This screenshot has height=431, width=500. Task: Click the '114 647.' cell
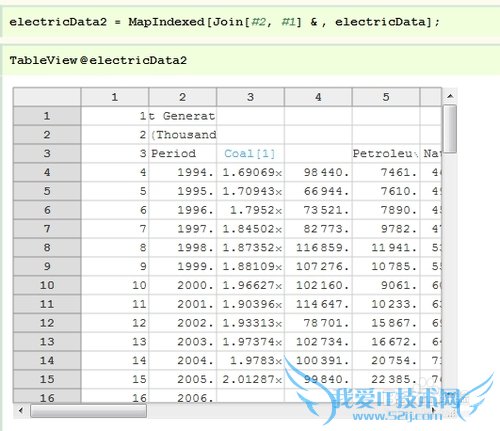click(318, 304)
